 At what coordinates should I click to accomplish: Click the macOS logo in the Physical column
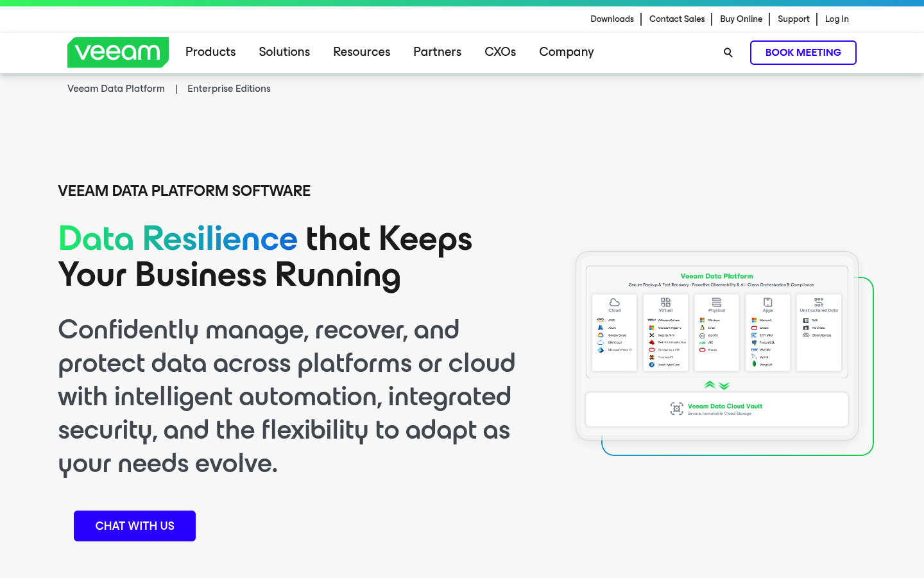click(702, 335)
